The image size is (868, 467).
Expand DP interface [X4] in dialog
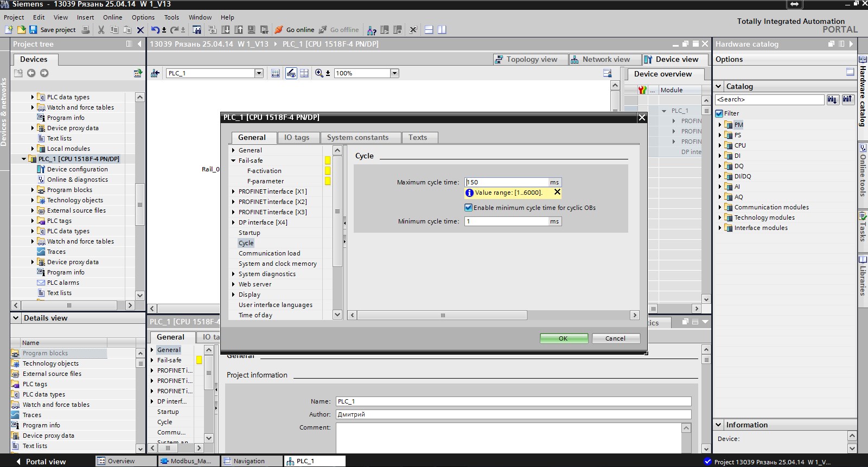[233, 222]
